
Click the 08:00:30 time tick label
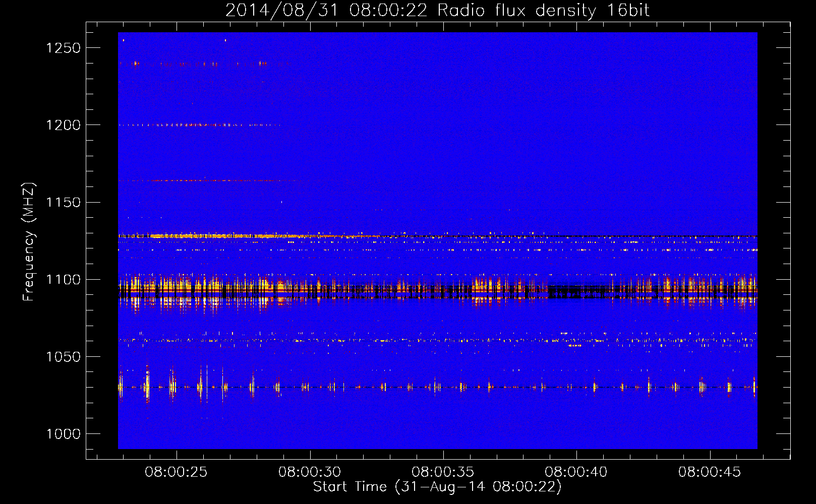click(310, 472)
